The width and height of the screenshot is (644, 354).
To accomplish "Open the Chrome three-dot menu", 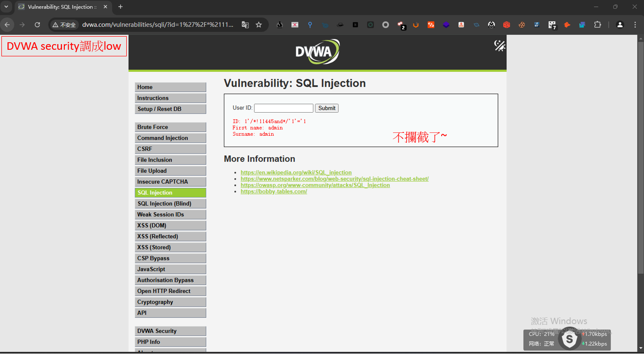I will 635,25.
